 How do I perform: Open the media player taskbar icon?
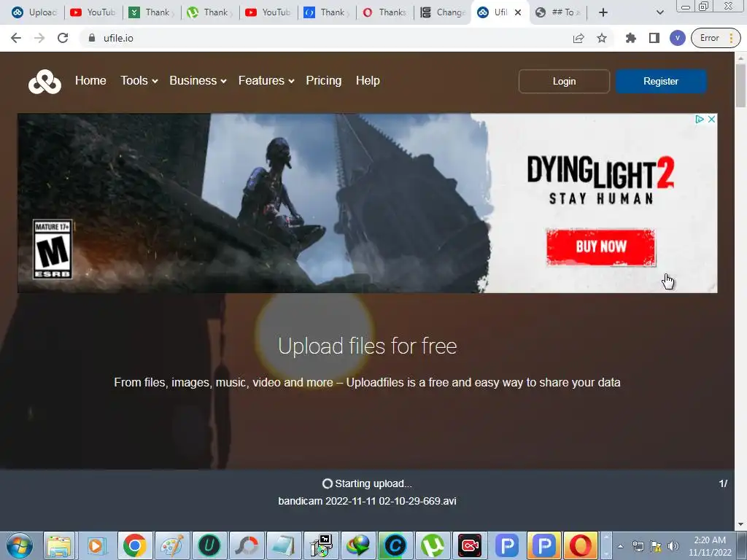pyautogui.click(x=97, y=545)
